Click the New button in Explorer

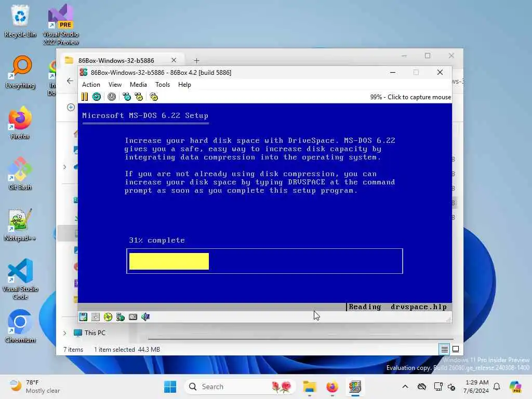click(x=71, y=107)
